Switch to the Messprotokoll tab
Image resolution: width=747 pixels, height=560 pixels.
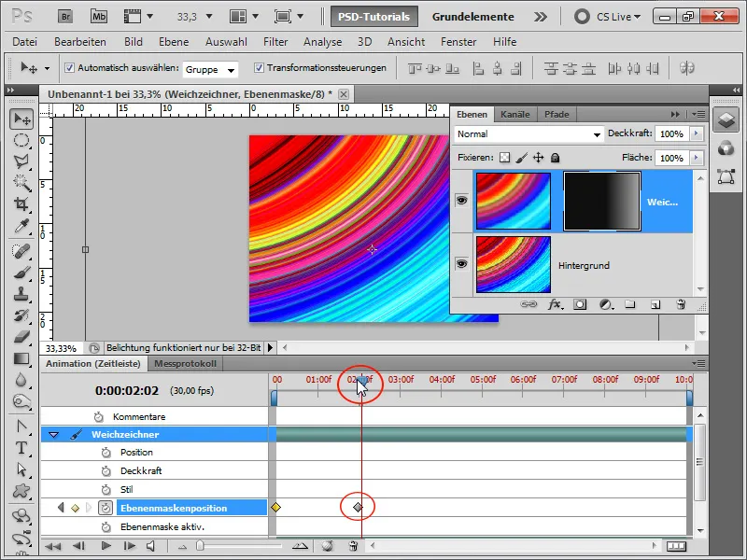(x=185, y=364)
